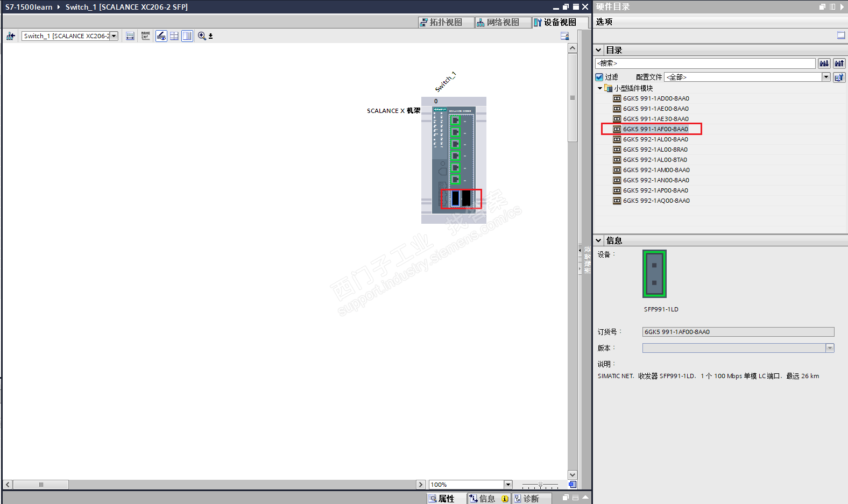Float the 硬件目录 panel window icon
Screen dimensions: 848x504
822,6
